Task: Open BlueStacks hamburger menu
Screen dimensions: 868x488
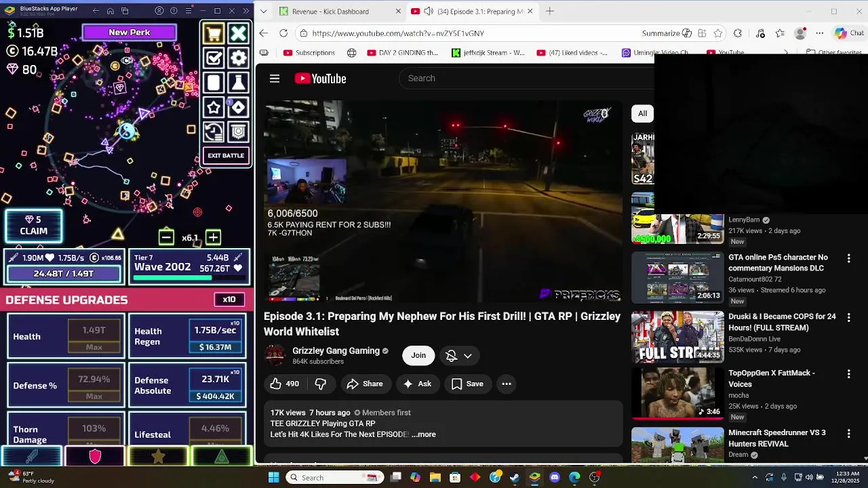Action: point(188,11)
